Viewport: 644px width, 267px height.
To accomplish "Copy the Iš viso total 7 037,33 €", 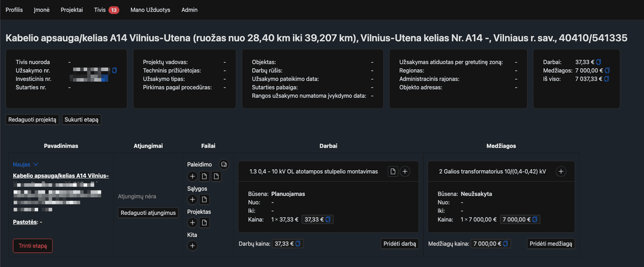I will (x=608, y=79).
